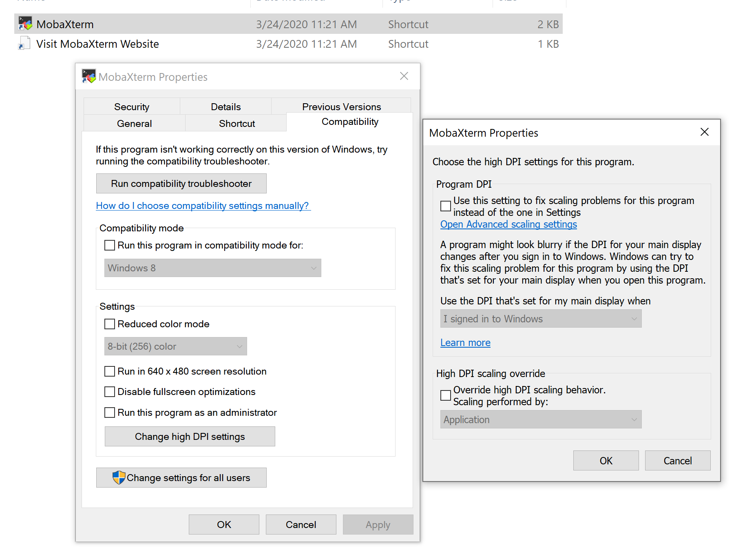Open the "Scaling performed by" Application dropdown
This screenshot has width=756, height=559.
pos(540,419)
